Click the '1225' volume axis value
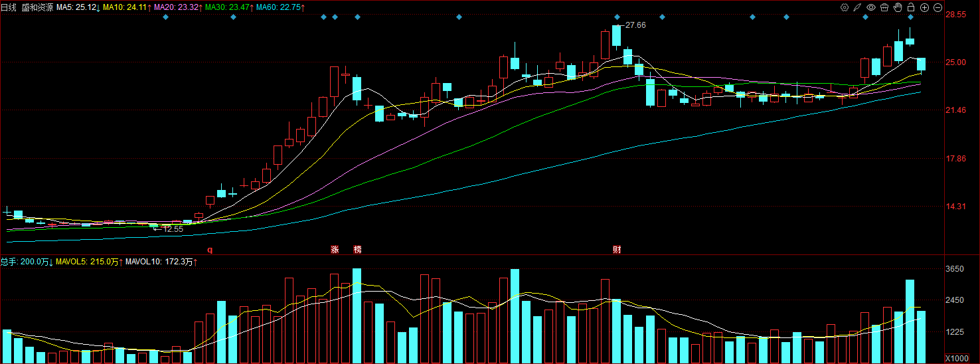 (954, 331)
